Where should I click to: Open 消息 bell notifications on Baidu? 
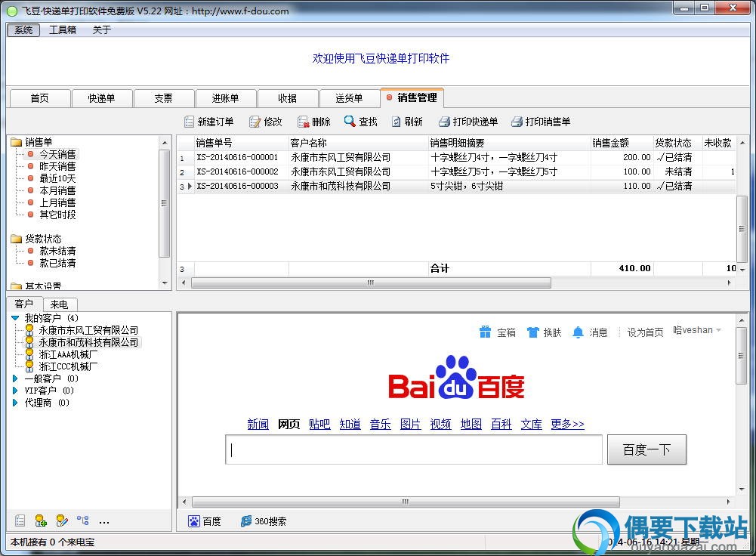click(x=590, y=332)
